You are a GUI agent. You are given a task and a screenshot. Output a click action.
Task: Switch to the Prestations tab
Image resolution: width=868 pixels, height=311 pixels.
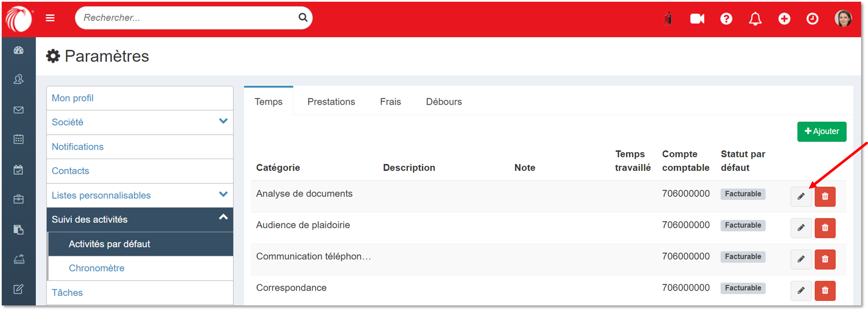pyautogui.click(x=331, y=102)
